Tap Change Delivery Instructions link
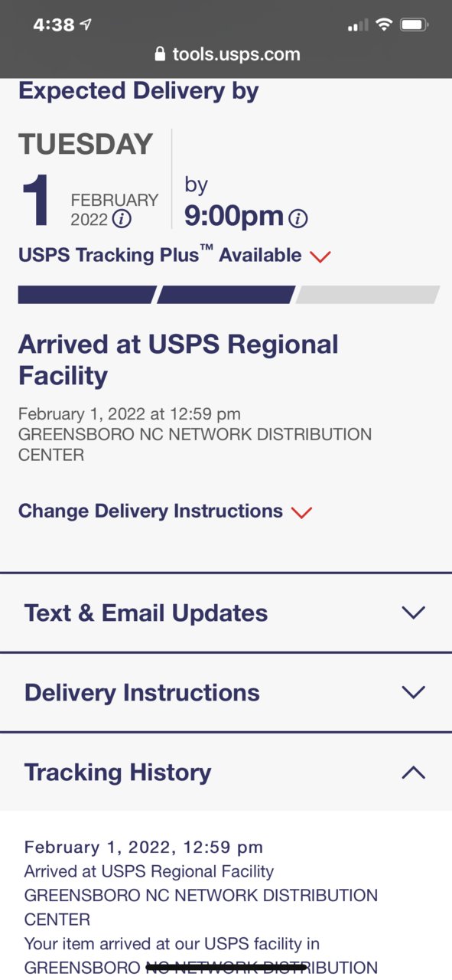 [151, 511]
